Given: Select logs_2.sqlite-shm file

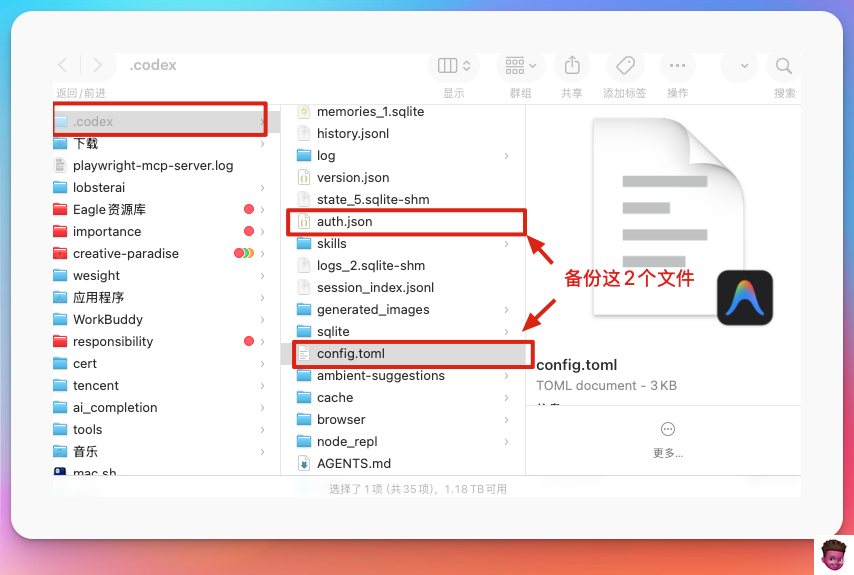Looking at the screenshot, I should (x=403, y=266).
